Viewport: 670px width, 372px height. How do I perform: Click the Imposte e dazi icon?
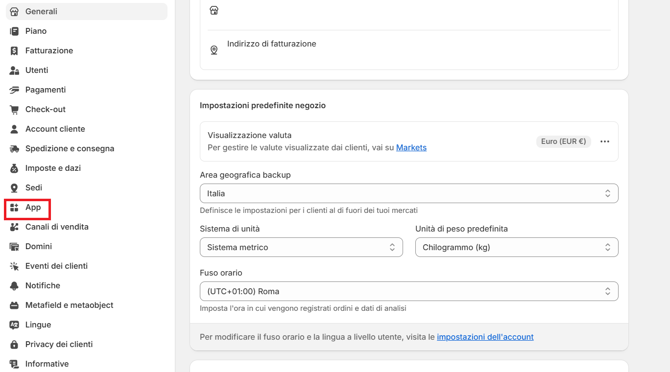pos(14,168)
